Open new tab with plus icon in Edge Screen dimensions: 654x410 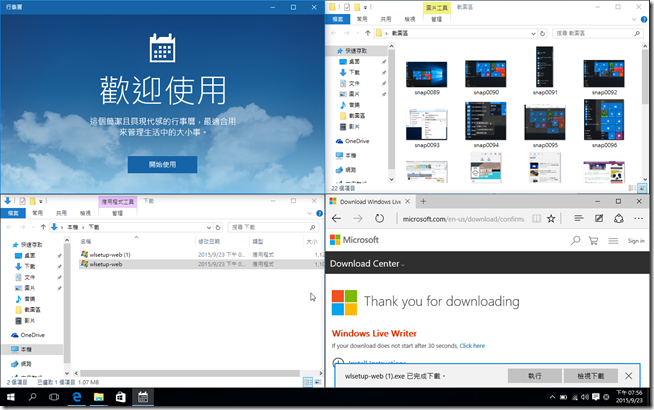[423, 201]
